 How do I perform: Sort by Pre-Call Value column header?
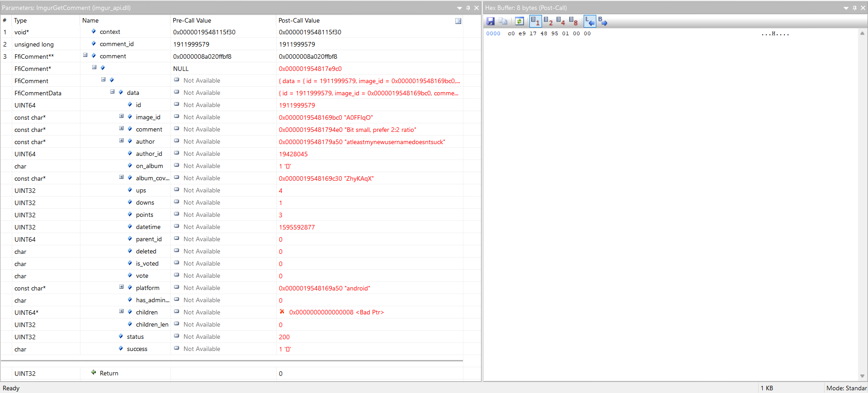click(x=223, y=20)
